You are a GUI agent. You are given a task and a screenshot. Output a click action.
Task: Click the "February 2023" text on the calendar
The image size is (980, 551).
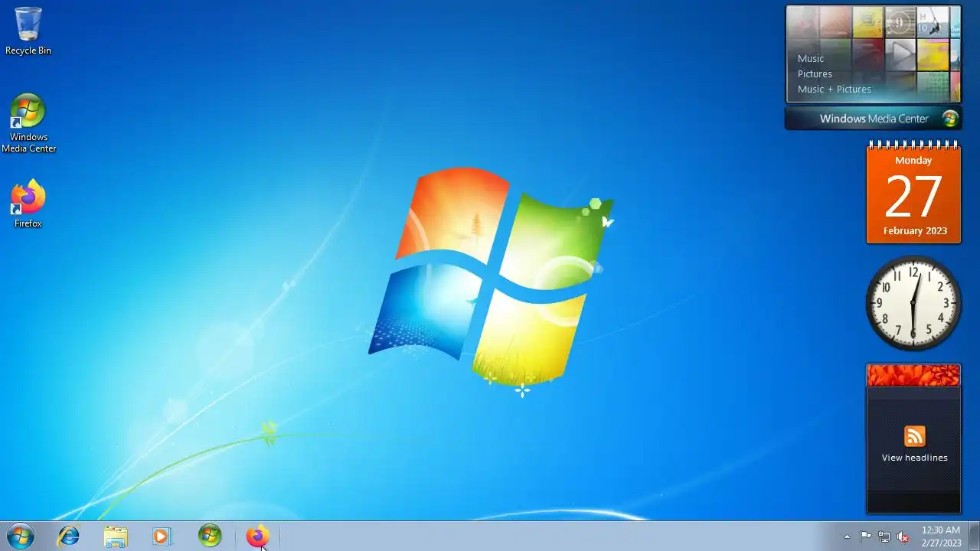click(915, 230)
